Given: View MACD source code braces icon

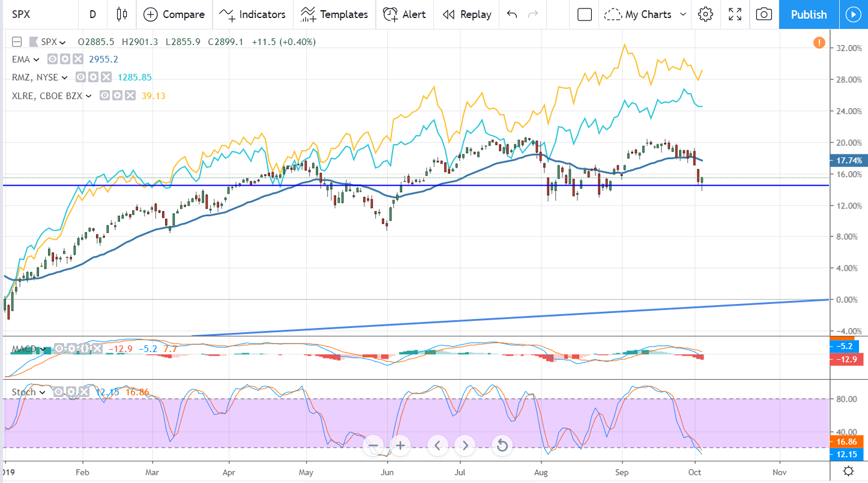Looking at the screenshot, I should point(83,348).
